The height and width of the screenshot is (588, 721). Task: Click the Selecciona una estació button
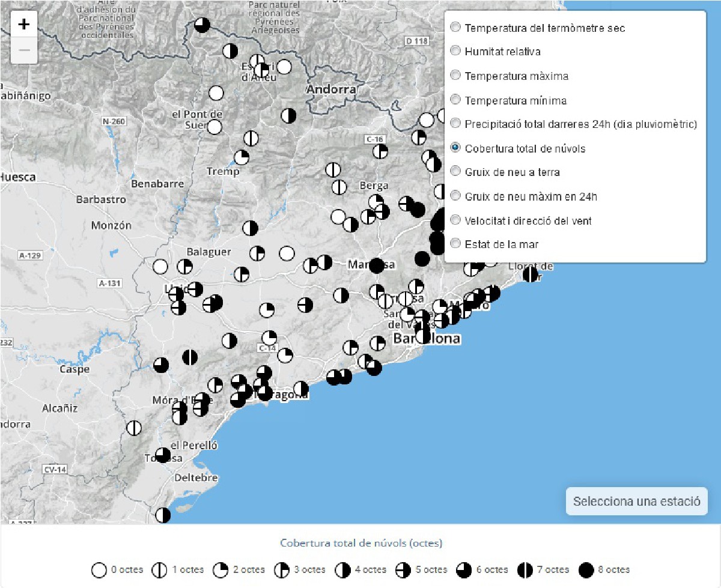tap(636, 502)
